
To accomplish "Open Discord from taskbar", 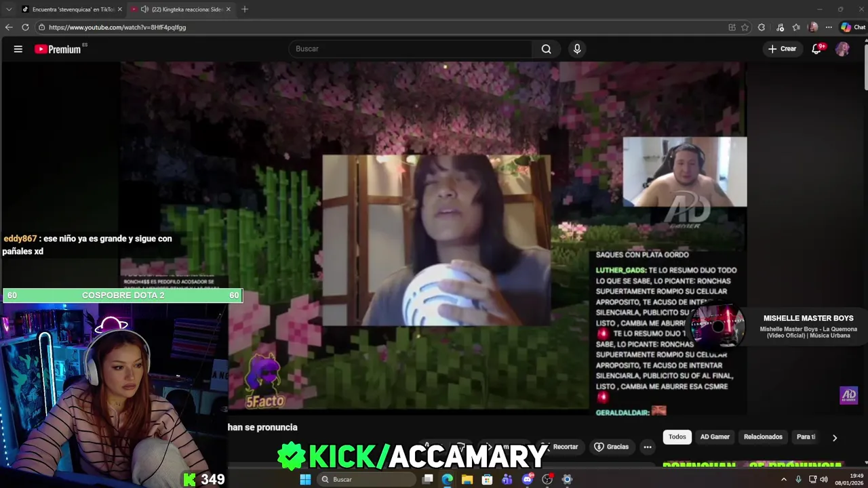I will [528, 479].
